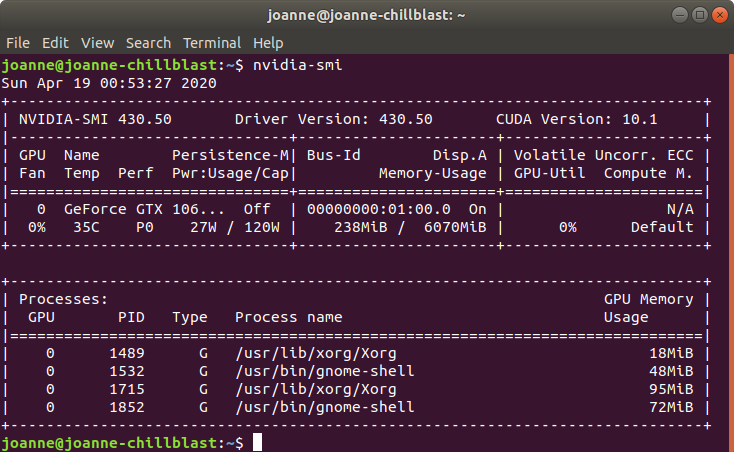Open the Edit menu
This screenshot has width=734, height=452.
[x=55, y=43]
